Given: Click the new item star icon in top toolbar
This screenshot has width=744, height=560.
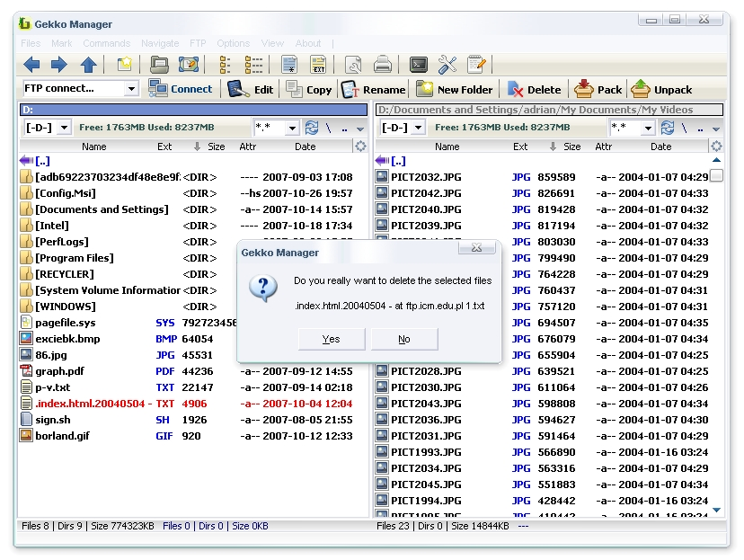Looking at the screenshot, I should [x=124, y=65].
